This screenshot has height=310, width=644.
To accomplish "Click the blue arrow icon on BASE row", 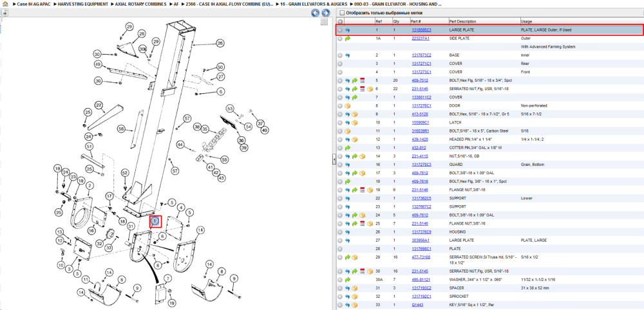I will (348, 55).
